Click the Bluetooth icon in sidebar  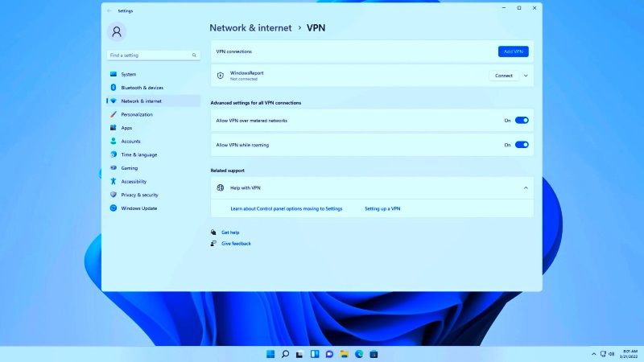click(x=114, y=88)
